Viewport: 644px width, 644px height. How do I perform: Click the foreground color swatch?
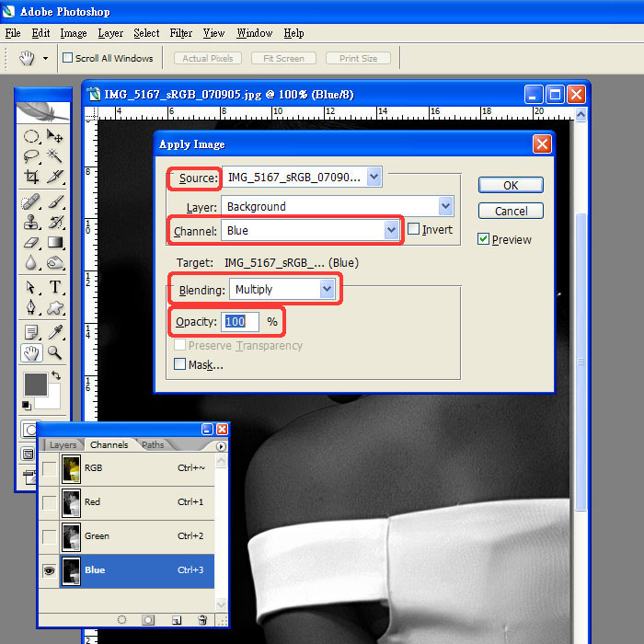(35, 384)
